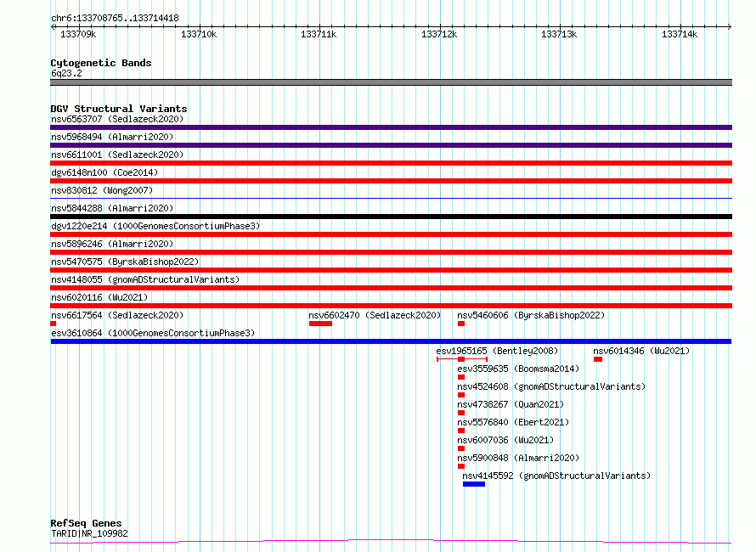Open nsv4148055 (gnomADStructuralVariants) label

[x=145, y=279]
